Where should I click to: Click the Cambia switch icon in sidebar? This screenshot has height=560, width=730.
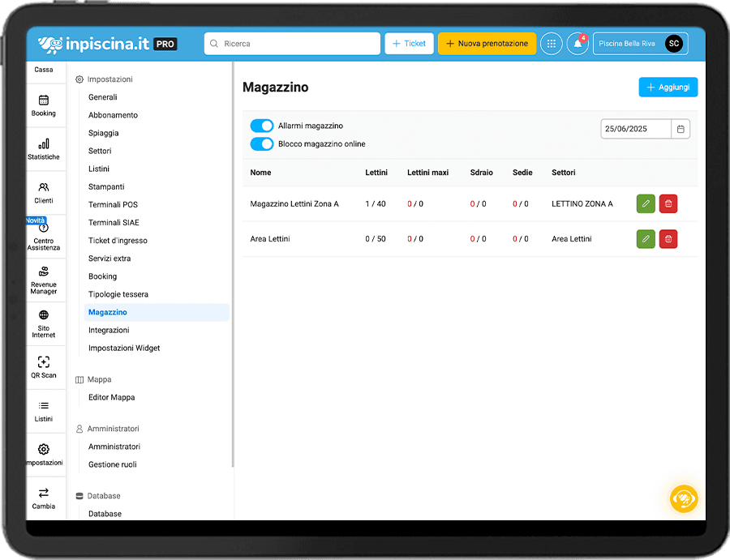[44, 493]
